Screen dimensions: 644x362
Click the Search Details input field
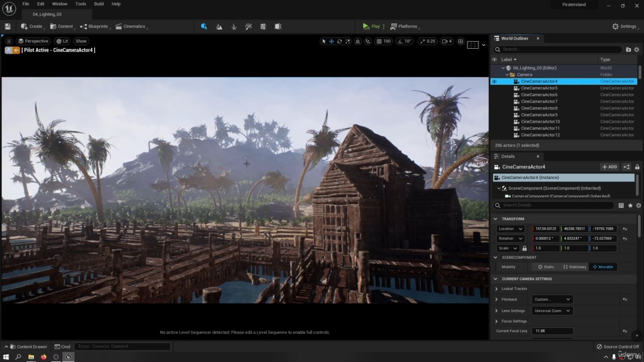coord(553,205)
